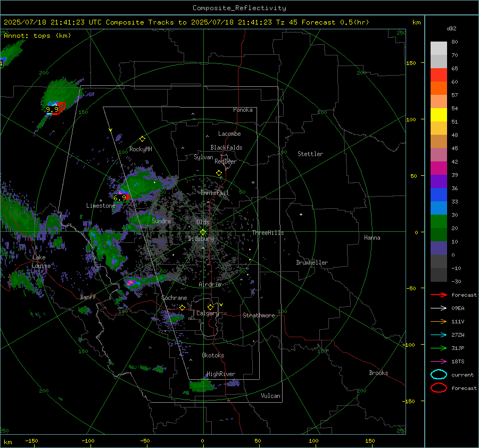Click the Stettler city label
479x448 pixels.
pos(310,154)
